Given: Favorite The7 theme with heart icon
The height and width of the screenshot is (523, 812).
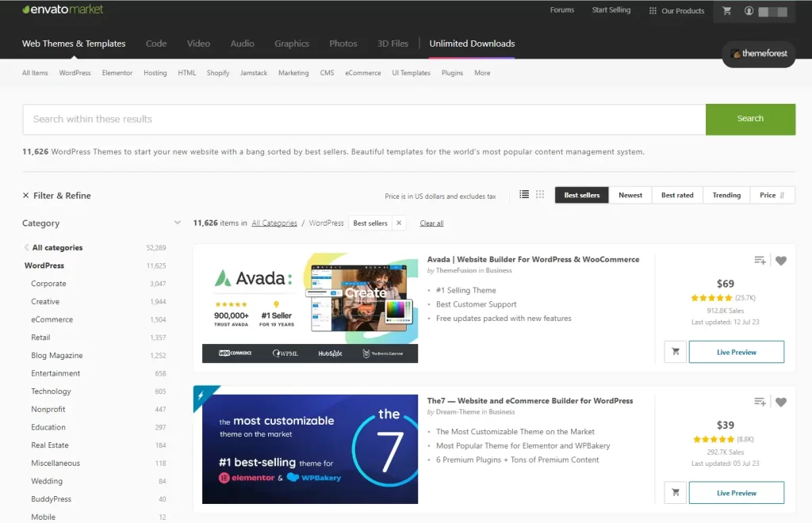Looking at the screenshot, I should tap(781, 402).
